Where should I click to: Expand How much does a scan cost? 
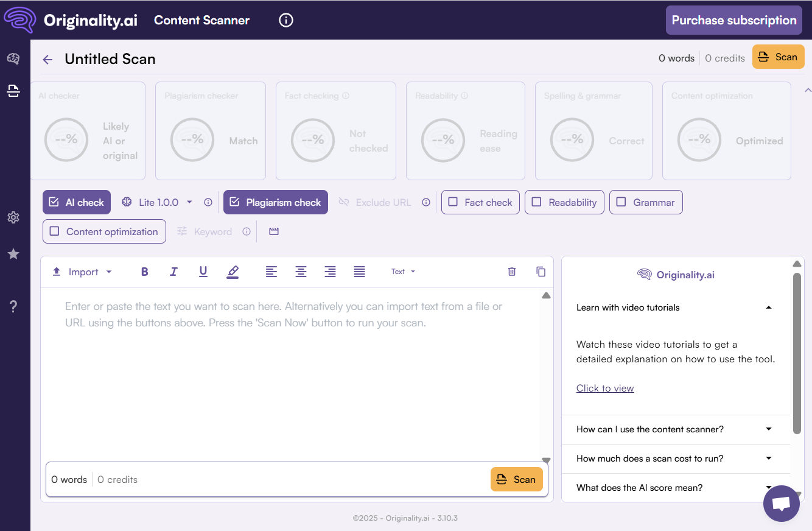click(675, 459)
